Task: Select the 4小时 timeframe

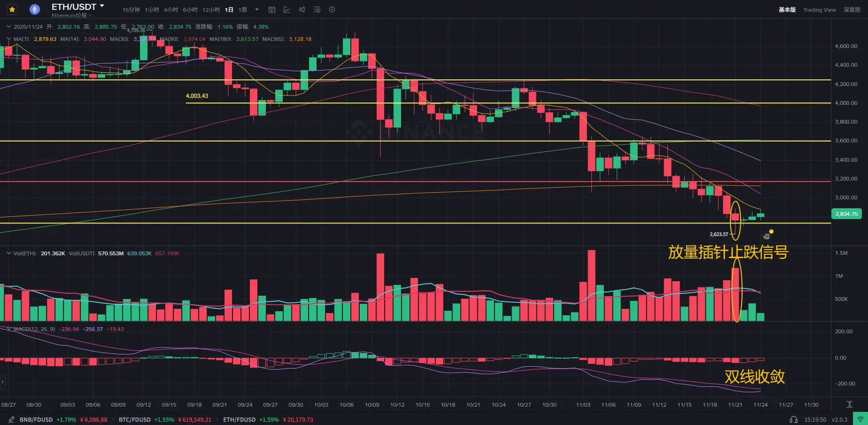Action: pos(171,10)
